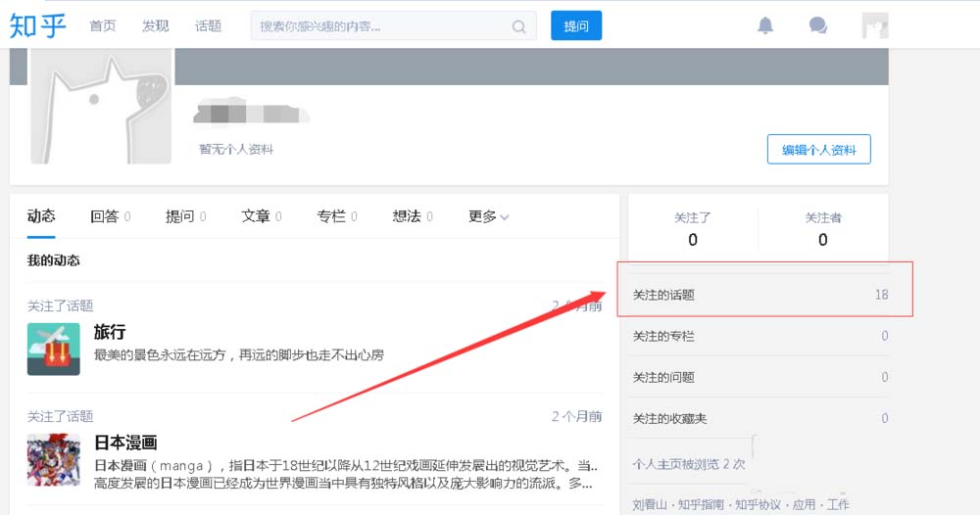This screenshot has width=980, height=515.
Task: Click the 知乎协议 footer link
Action: click(759, 504)
